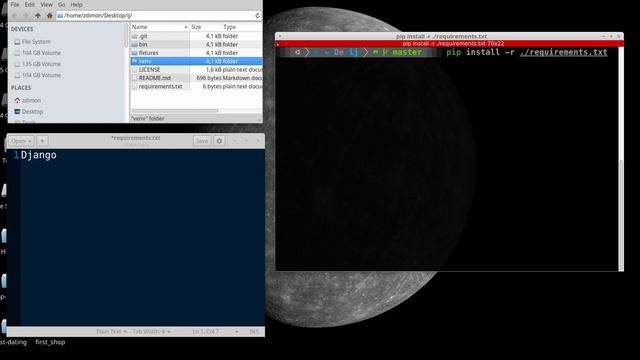Viewport: 640px width, 360px height.
Task: Open the View menu in file manager
Action: [x=46, y=4]
